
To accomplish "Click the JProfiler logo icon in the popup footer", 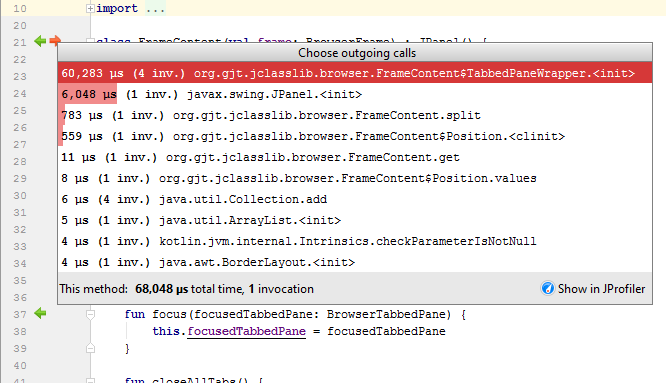I will pyautogui.click(x=547, y=288).
